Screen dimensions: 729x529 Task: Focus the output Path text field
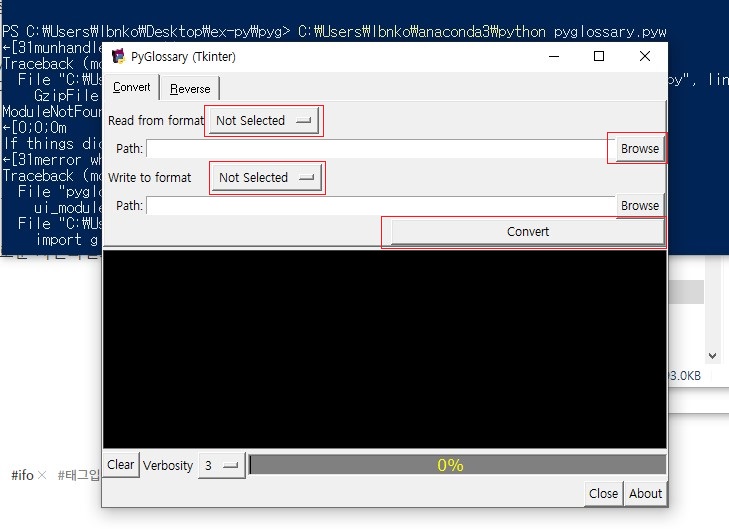point(380,205)
